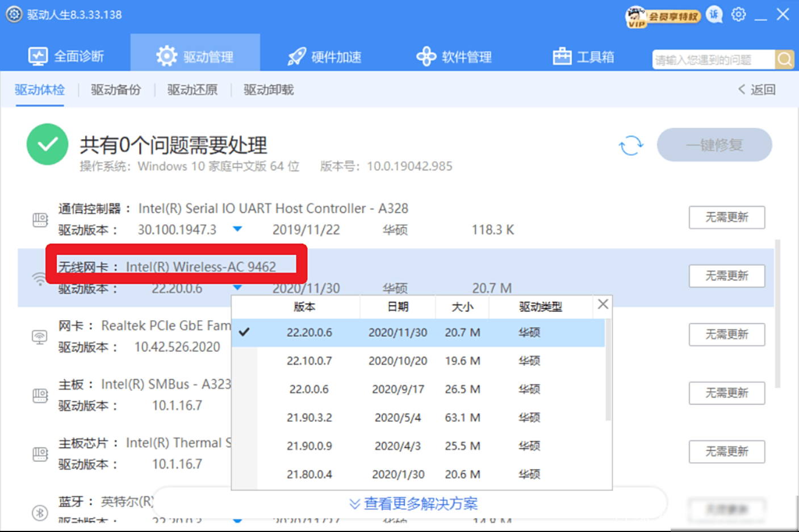Select the 驱动体检 sub-tab

tap(40, 90)
